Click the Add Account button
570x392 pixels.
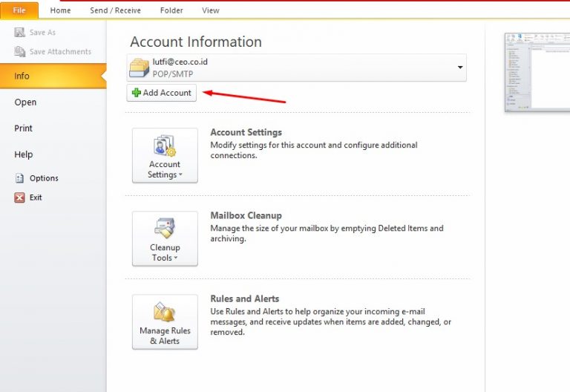click(161, 93)
